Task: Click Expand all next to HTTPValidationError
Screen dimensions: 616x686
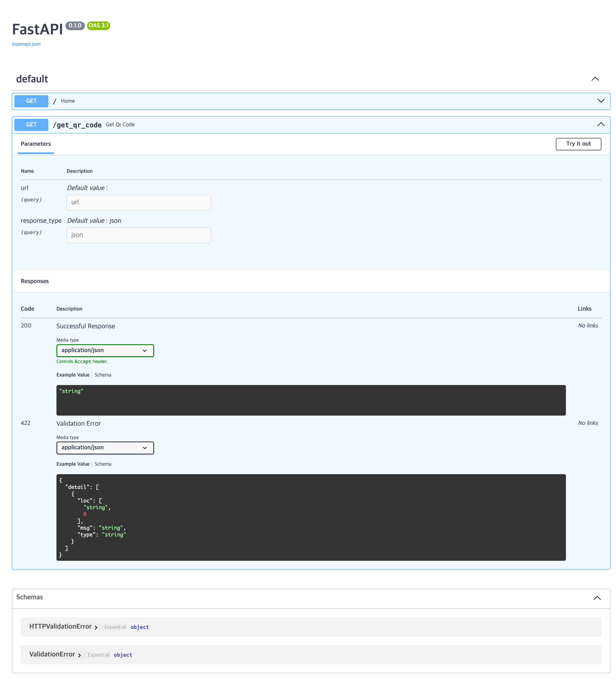Action: point(115,627)
